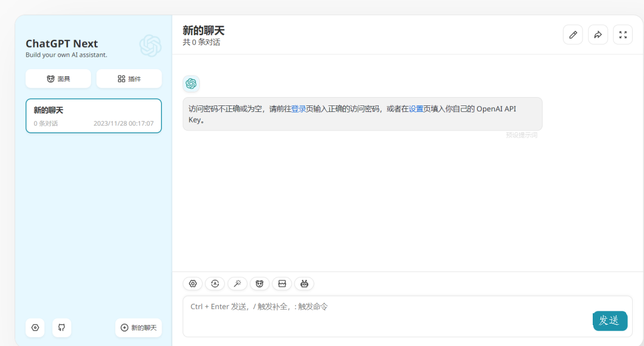This screenshot has height=346, width=644.
Task: Click the clear context break icon
Action: tap(282, 283)
